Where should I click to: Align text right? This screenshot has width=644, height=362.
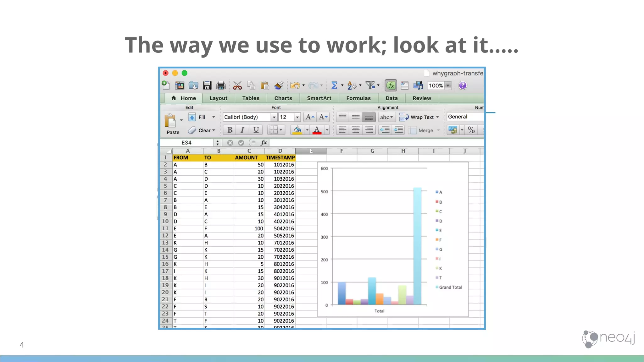click(x=369, y=130)
